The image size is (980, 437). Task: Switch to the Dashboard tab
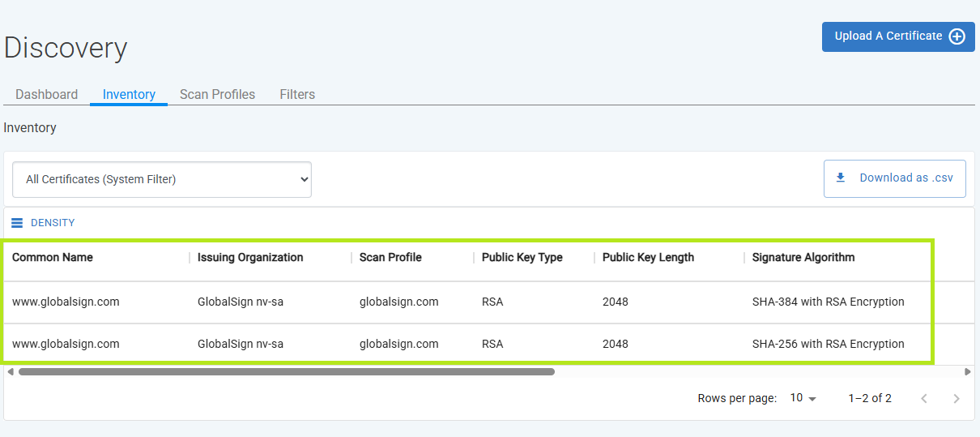(x=47, y=94)
